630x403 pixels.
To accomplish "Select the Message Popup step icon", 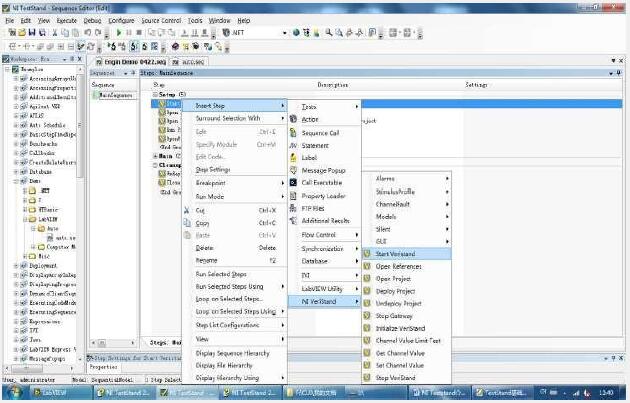I will (x=294, y=170).
